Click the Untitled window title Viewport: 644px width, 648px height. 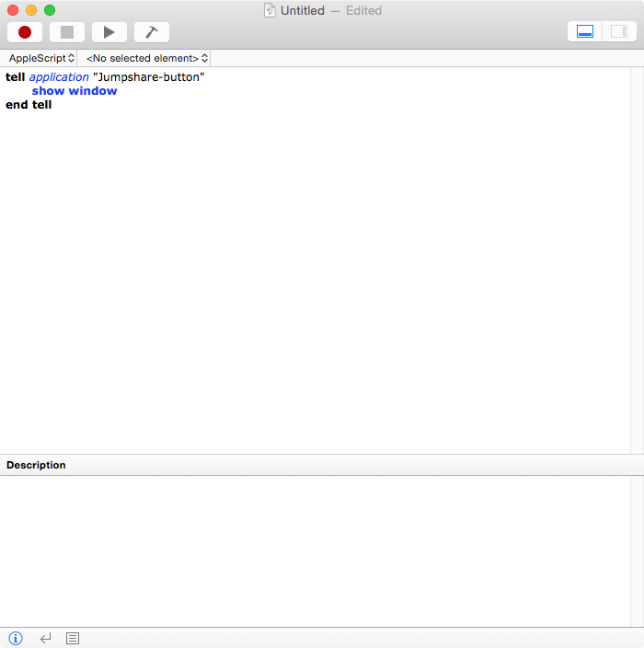pos(303,10)
